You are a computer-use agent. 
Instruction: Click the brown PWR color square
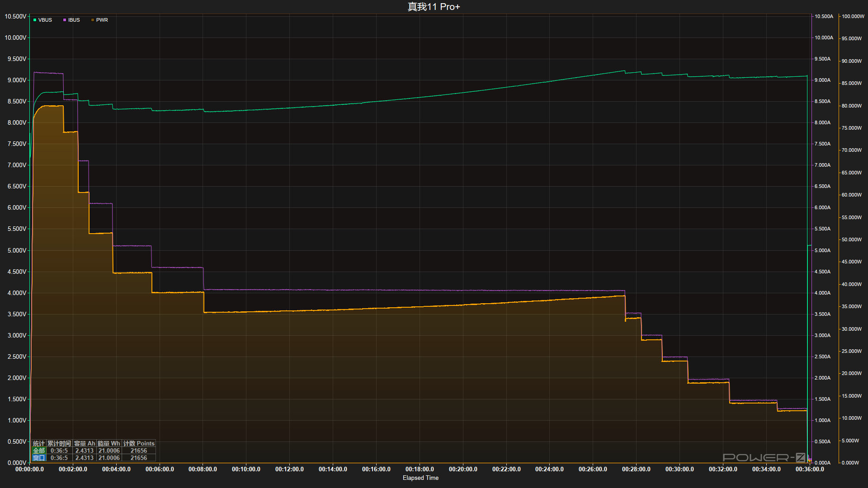(x=93, y=20)
